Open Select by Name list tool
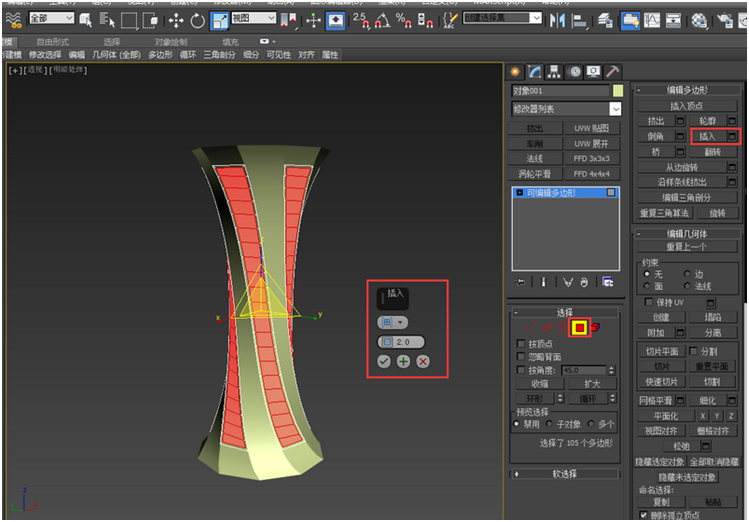The height and width of the screenshot is (522, 749). (x=107, y=21)
